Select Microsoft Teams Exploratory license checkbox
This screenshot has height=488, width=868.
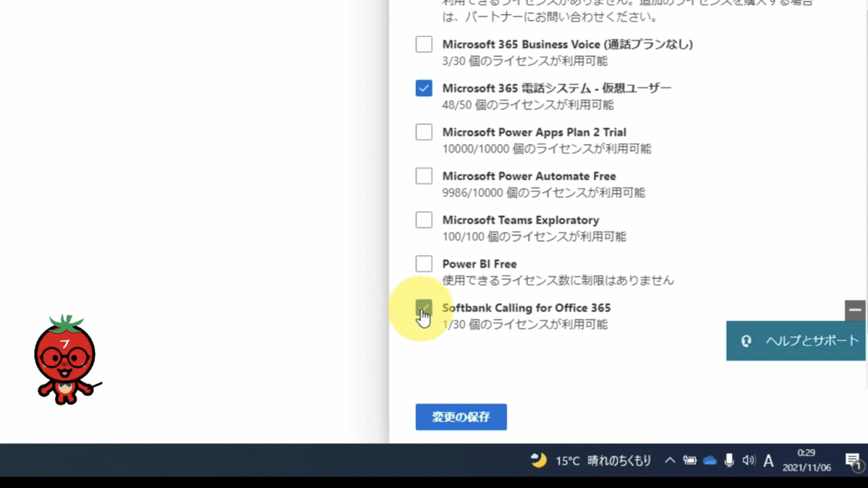pyautogui.click(x=424, y=220)
